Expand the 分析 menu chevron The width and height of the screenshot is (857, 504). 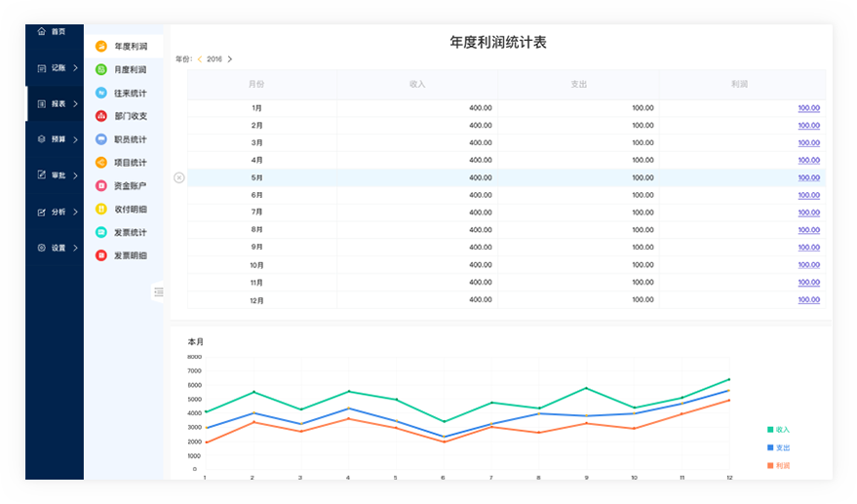tap(75, 213)
